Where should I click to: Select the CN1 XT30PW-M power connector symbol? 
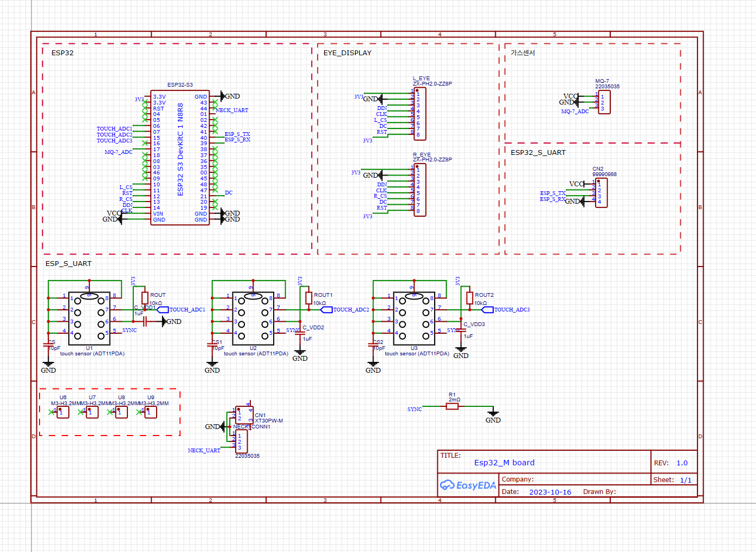[x=244, y=415]
